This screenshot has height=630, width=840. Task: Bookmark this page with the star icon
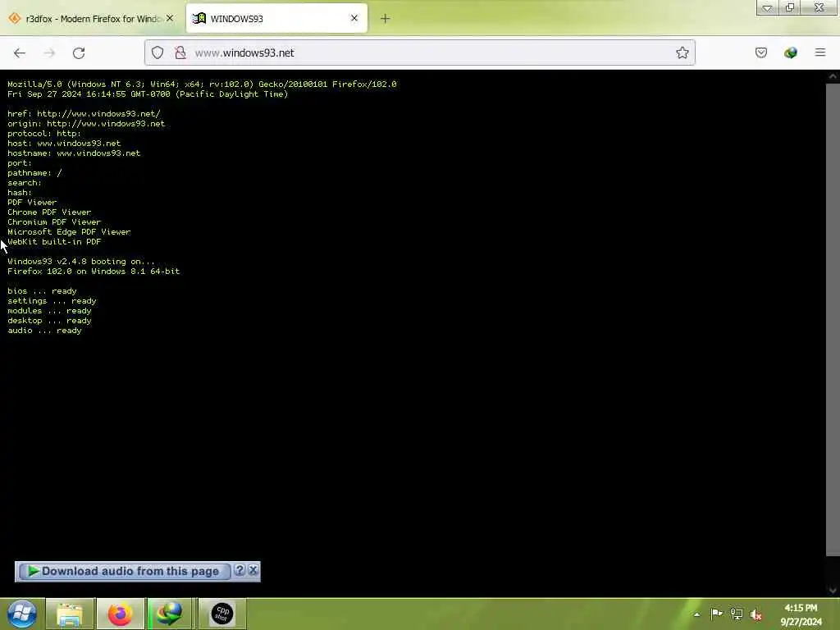(682, 52)
